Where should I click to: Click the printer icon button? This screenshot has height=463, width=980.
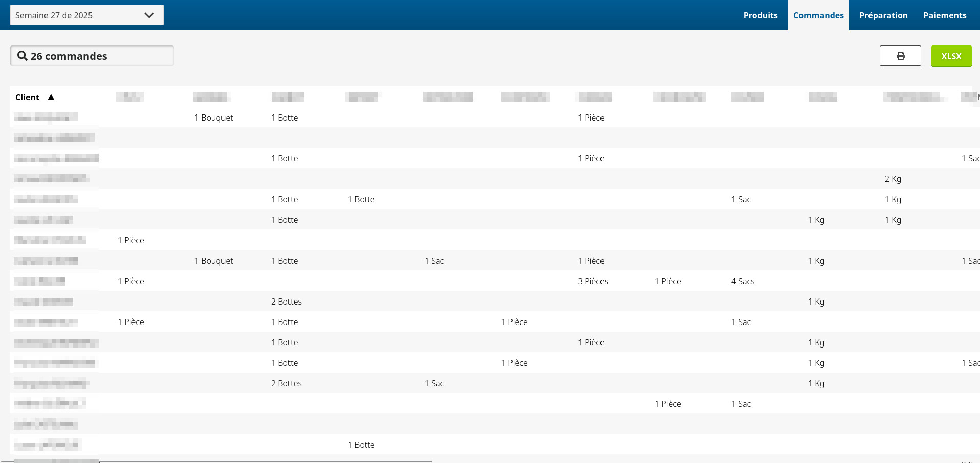pos(900,56)
